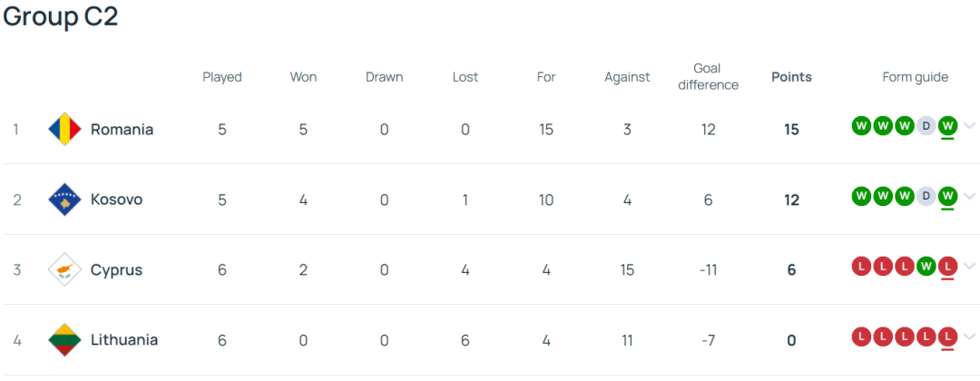This screenshot has width=980, height=381.
Task: Select Lithuania's latest underlined L form badge
Action: (x=948, y=337)
